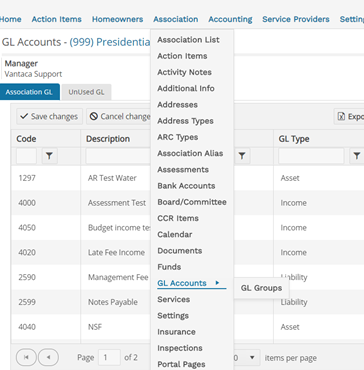Viewport: 364px width, 370px height.
Task: Open the Action Items navigation menu
Action: 57,19
